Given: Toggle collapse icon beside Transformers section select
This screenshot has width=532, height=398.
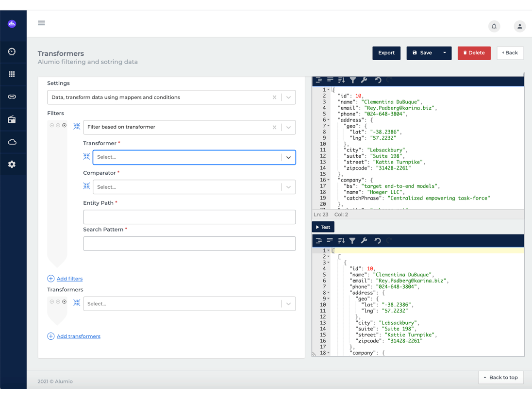Looking at the screenshot, I should point(77,302).
